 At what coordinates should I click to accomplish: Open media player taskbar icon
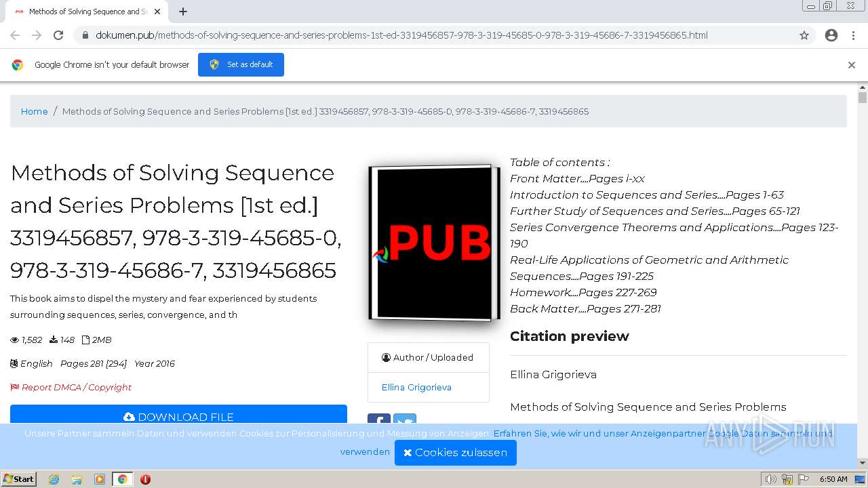coord(99,479)
